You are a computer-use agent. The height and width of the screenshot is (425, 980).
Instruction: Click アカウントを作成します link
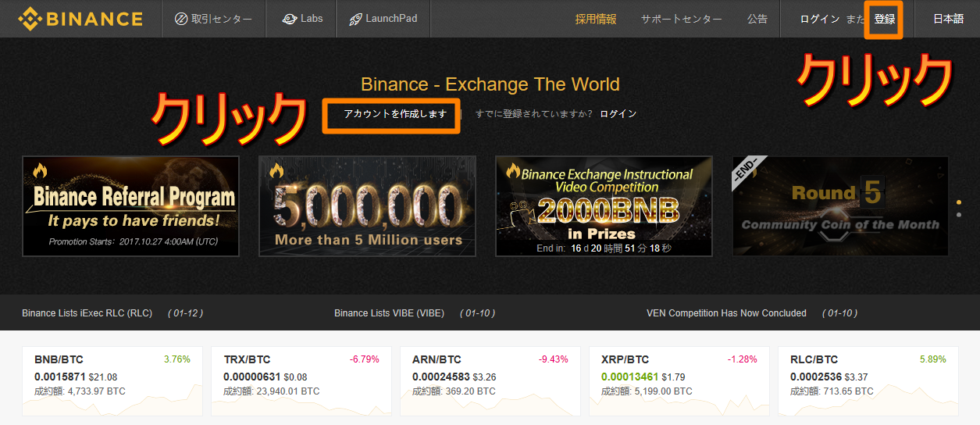click(395, 114)
